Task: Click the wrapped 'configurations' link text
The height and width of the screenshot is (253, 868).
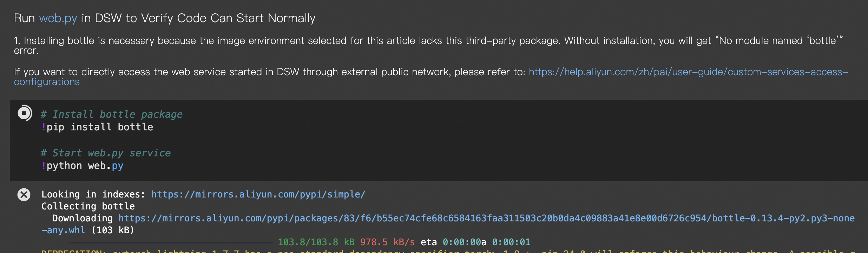Action: pyautogui.click(x=47, y=82)
